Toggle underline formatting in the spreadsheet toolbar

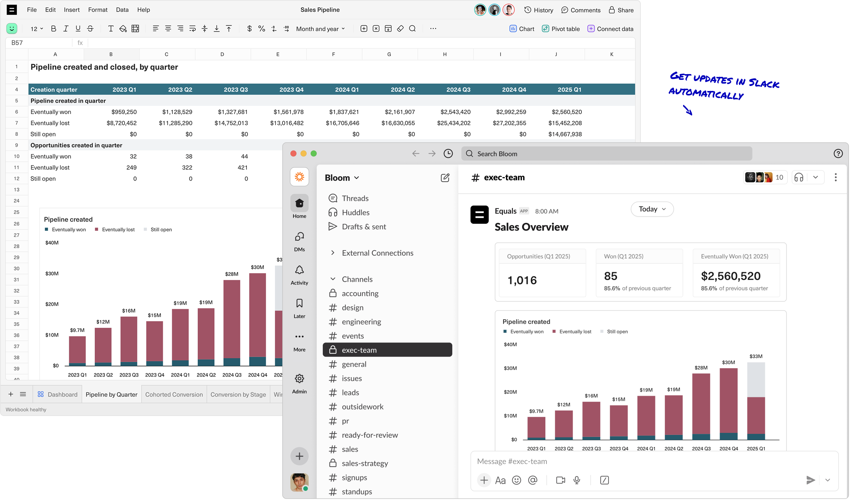coord(79,29)
